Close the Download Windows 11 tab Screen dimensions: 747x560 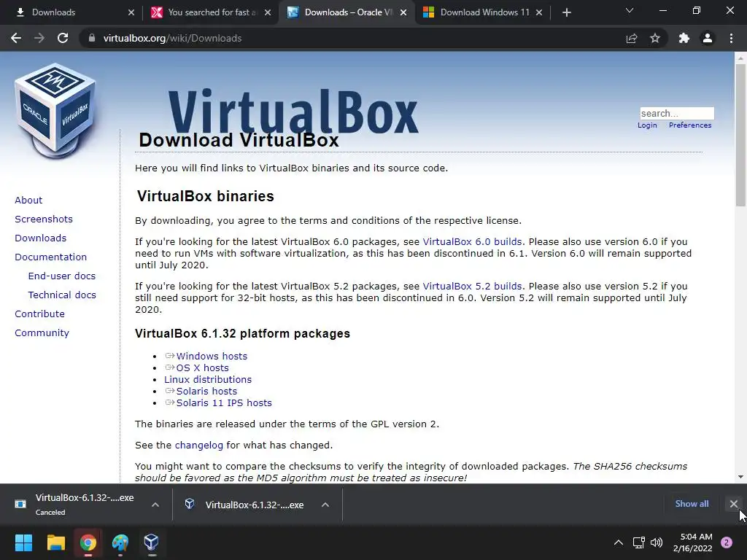point(539,12)
